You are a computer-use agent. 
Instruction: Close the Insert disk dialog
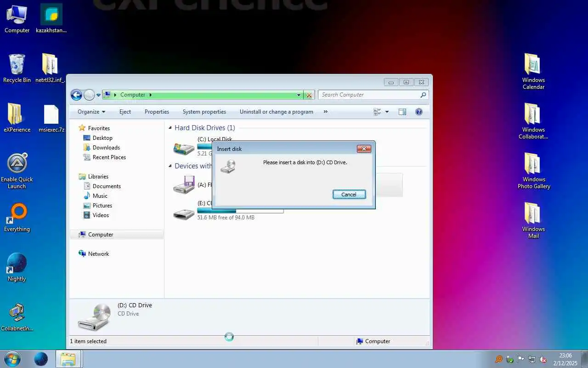pos(364,149)
